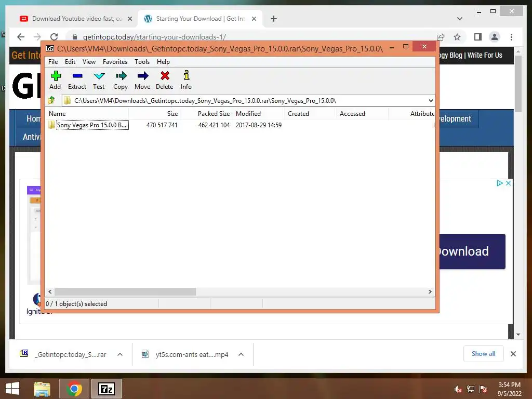Select the Copy toolbar icon
Screen dimensions: 532x399
point(121,80)
